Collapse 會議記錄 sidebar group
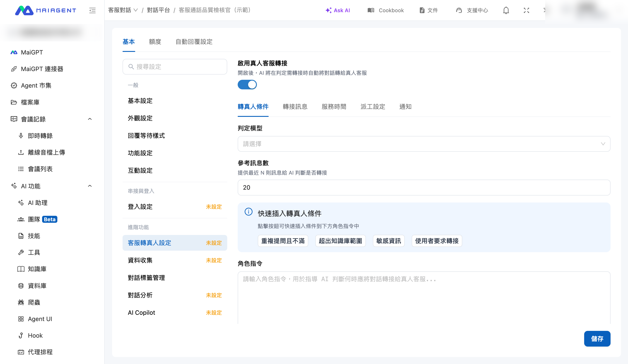The height and width of the screenshot is (364, 628). coord(90,119)
